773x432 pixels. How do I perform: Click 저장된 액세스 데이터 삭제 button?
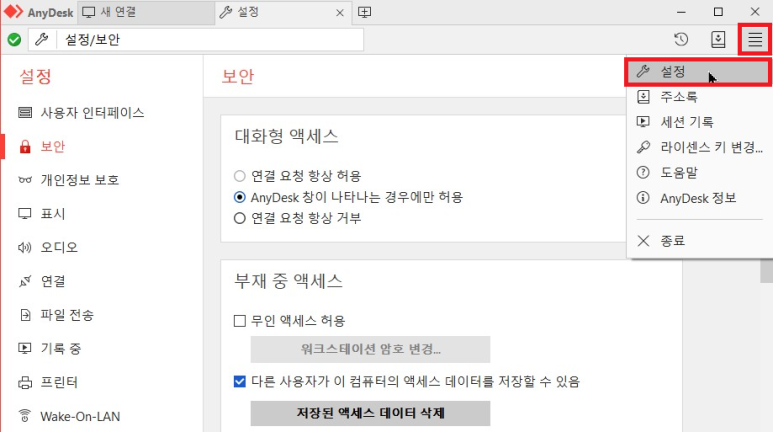coord(370,413)
